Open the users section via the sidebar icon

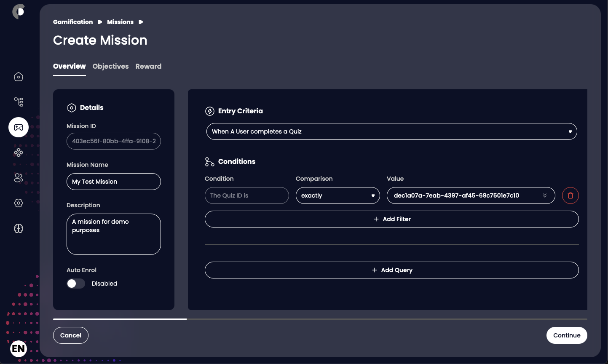pos(18,177)
